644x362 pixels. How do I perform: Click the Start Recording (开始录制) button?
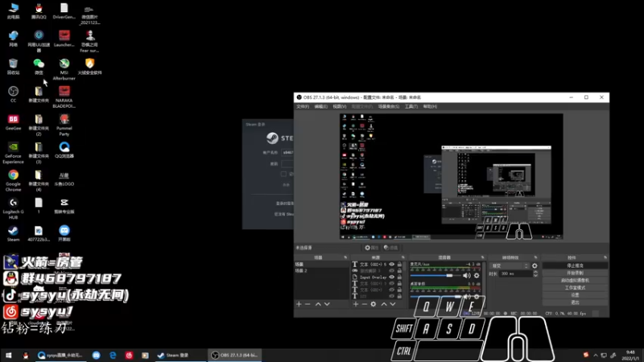point(575,273)
